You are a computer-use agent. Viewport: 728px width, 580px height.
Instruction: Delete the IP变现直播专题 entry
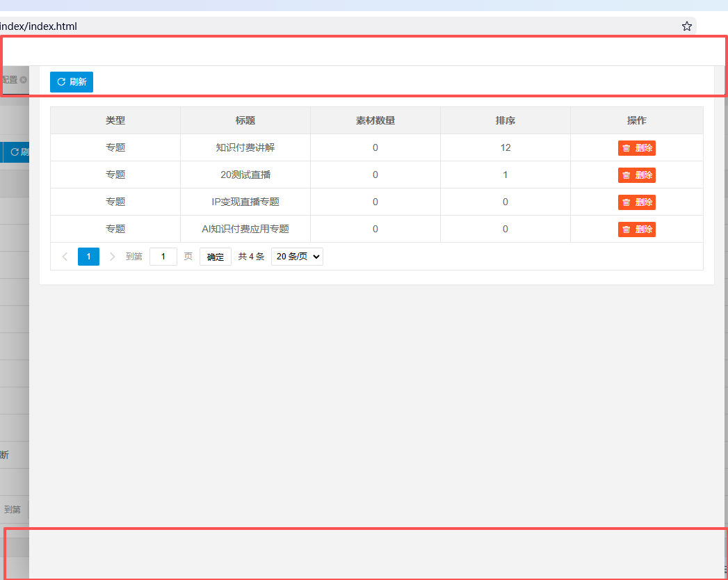pyautogui.click(x=636, y=202)
